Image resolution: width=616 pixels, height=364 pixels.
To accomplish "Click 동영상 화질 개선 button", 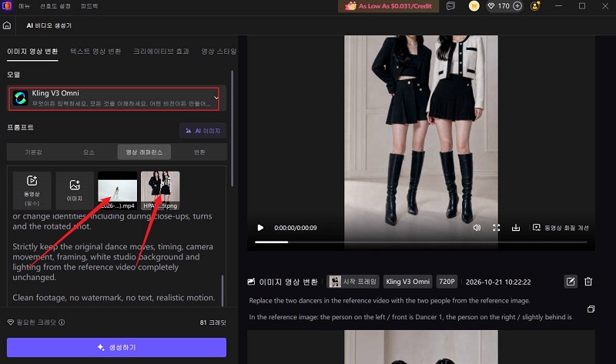I will tap(561, 228).
